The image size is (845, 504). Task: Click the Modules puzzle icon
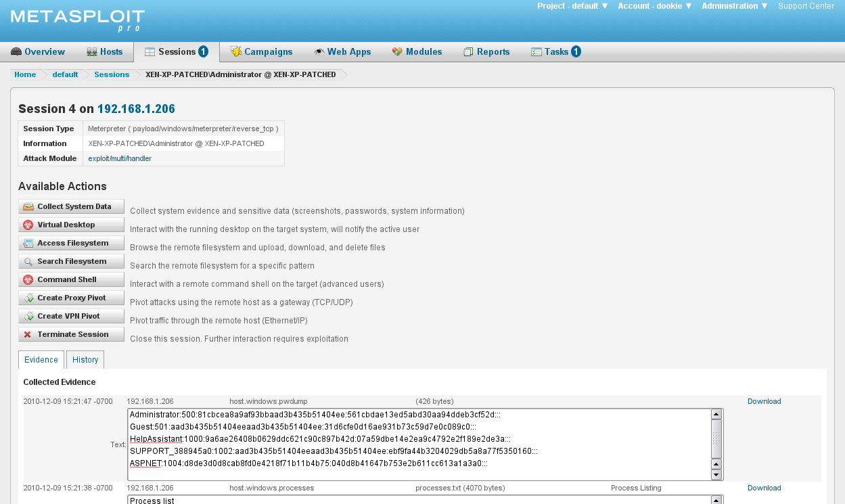point(396,51)
